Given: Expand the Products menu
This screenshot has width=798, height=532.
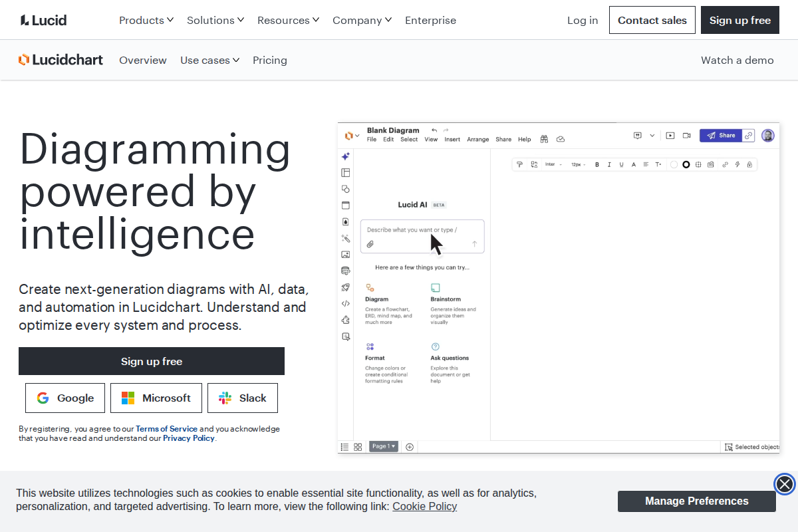Looking at the screenshot, I should (x=146, y=20).
